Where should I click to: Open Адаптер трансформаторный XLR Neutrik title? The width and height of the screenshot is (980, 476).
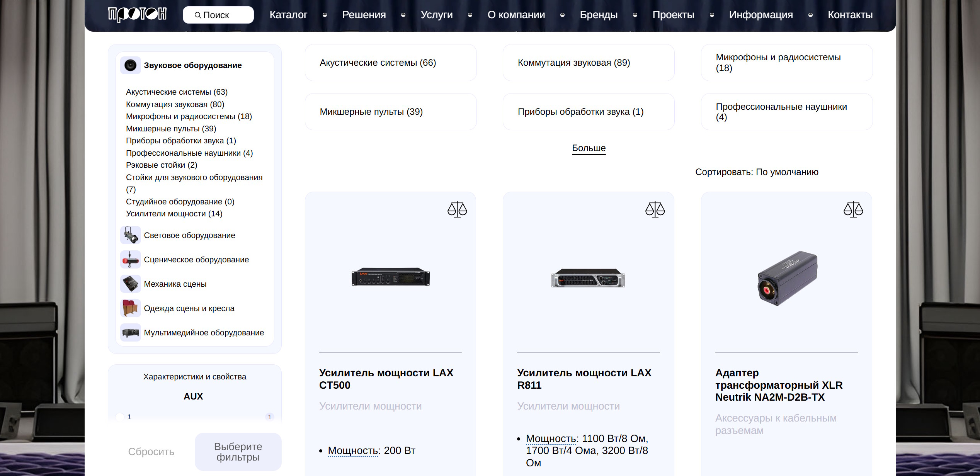click(779, 385)
